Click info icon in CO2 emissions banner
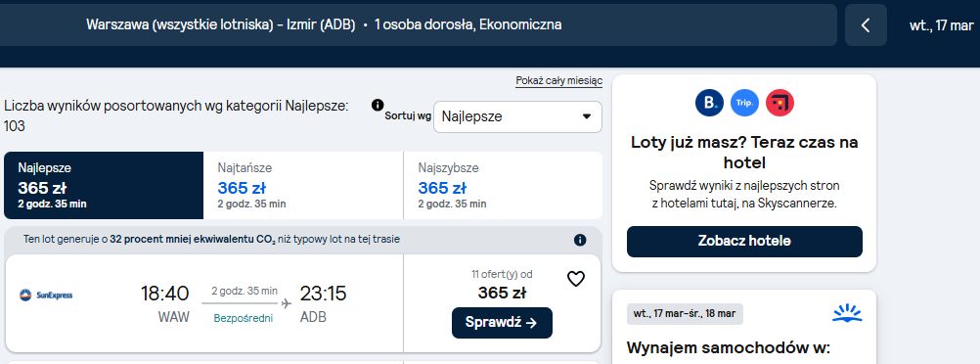Viewport: 980px width, 364px height. click(580, 240)
